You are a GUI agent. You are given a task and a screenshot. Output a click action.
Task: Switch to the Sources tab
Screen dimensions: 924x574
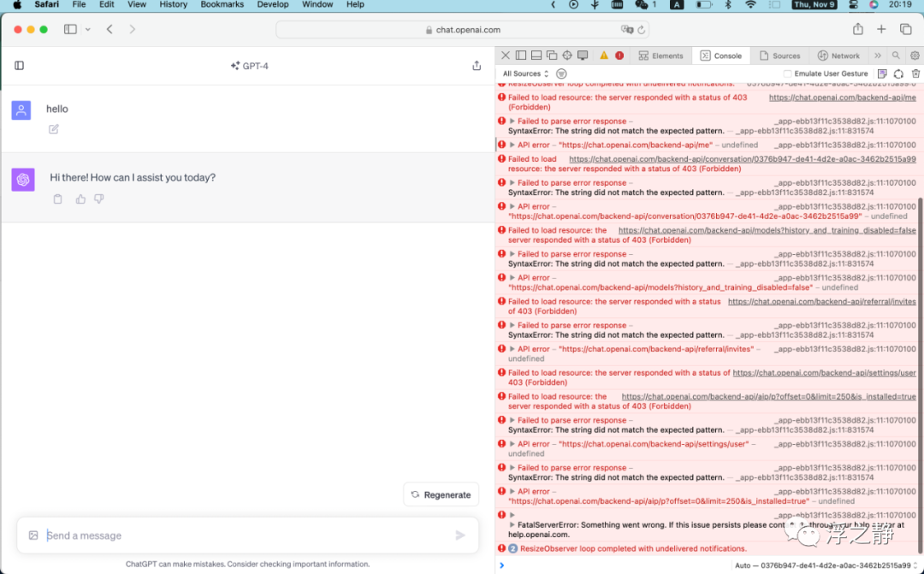click(x=779, y=56)
